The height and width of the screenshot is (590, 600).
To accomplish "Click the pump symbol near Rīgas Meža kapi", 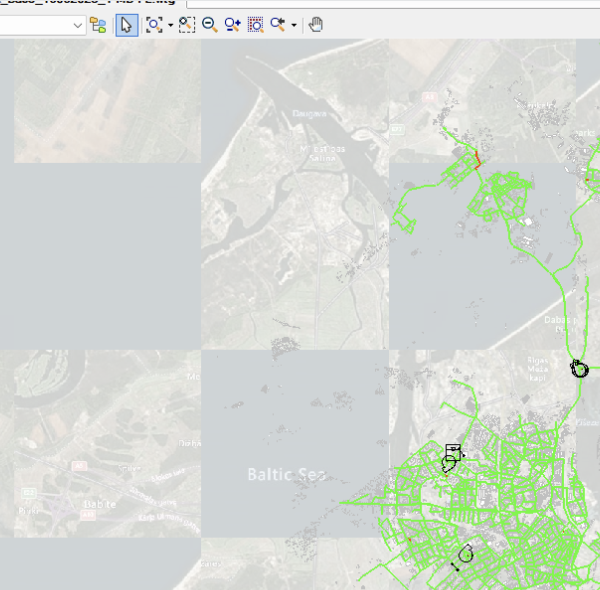I will point(579,369).
